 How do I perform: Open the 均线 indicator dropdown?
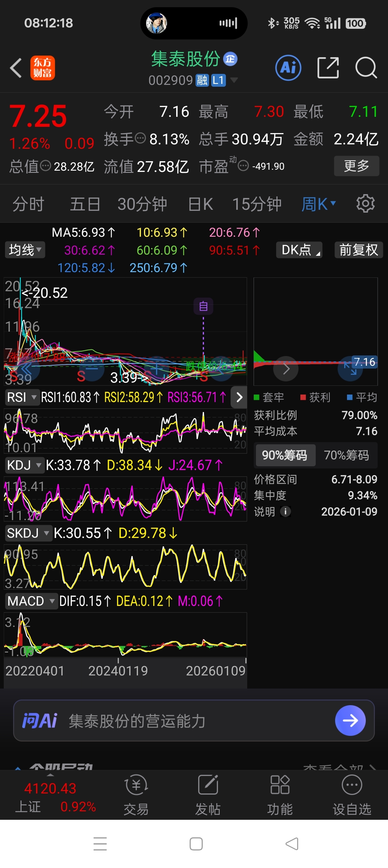pyautogui.click(x=25, y=250)
